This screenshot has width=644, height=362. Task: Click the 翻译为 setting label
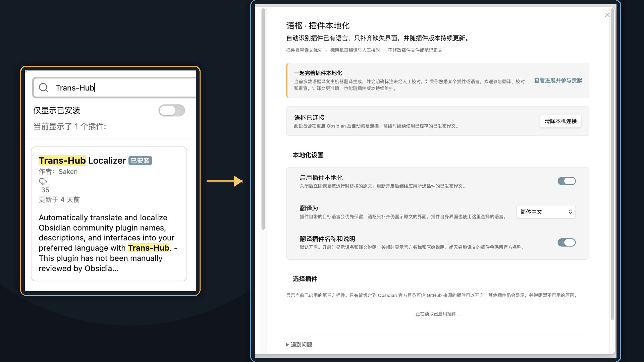309,208
